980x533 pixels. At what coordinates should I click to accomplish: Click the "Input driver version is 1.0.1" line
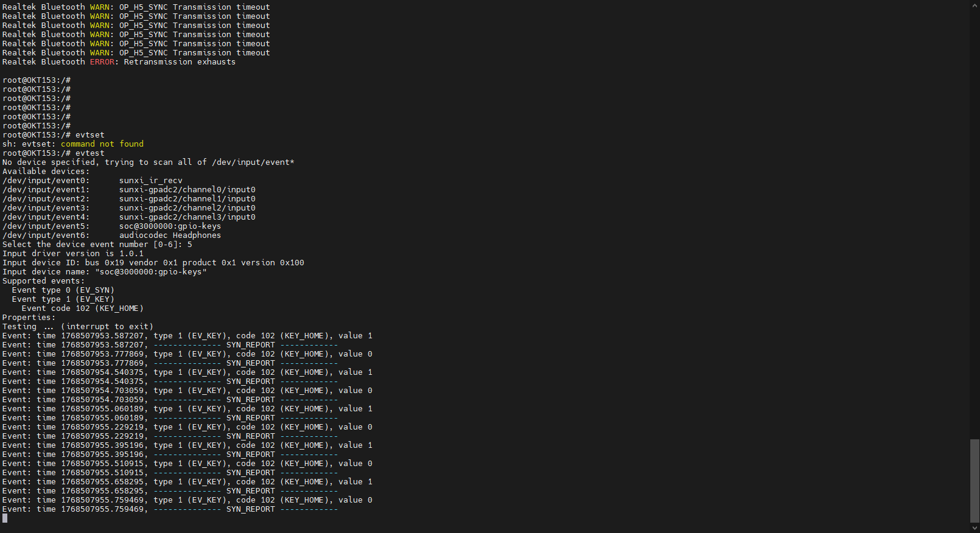(73, 254)
